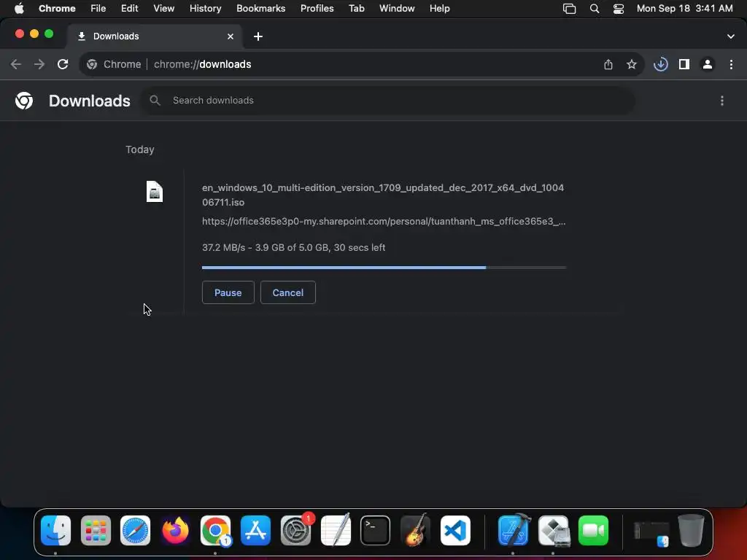Image resolution: width=747 pixels, height=560 pixels.
Task: Open Chrome three-dot menu
Action: pos(731,64)
